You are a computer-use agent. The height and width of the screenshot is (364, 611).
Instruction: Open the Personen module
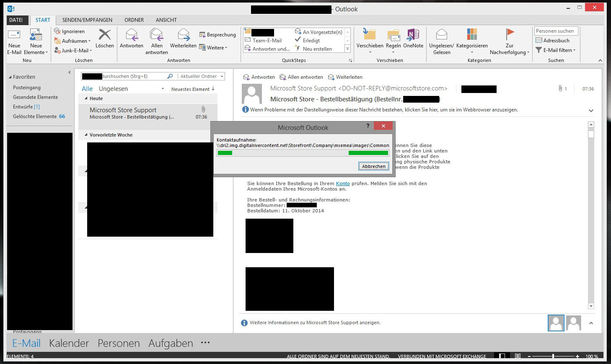(119, 343)
